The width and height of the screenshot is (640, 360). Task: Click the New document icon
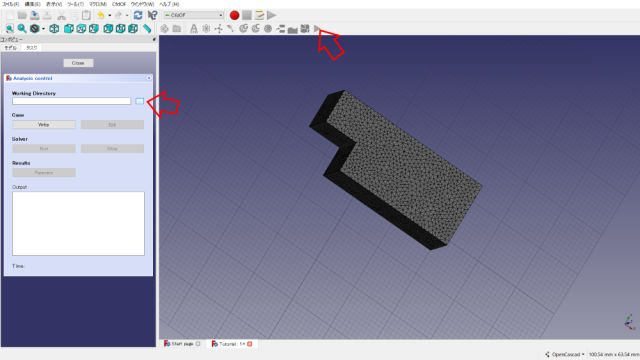(10, 16)
